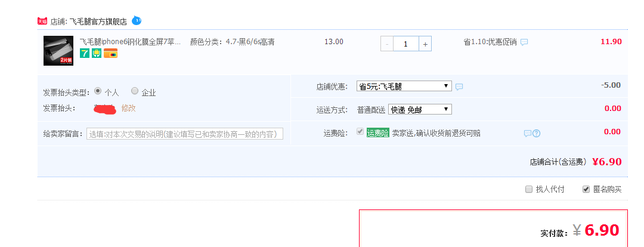This screenshot has height=247, width=644.
Task: Open comment bubble next to 优惠促销
Action: [524, 42]
